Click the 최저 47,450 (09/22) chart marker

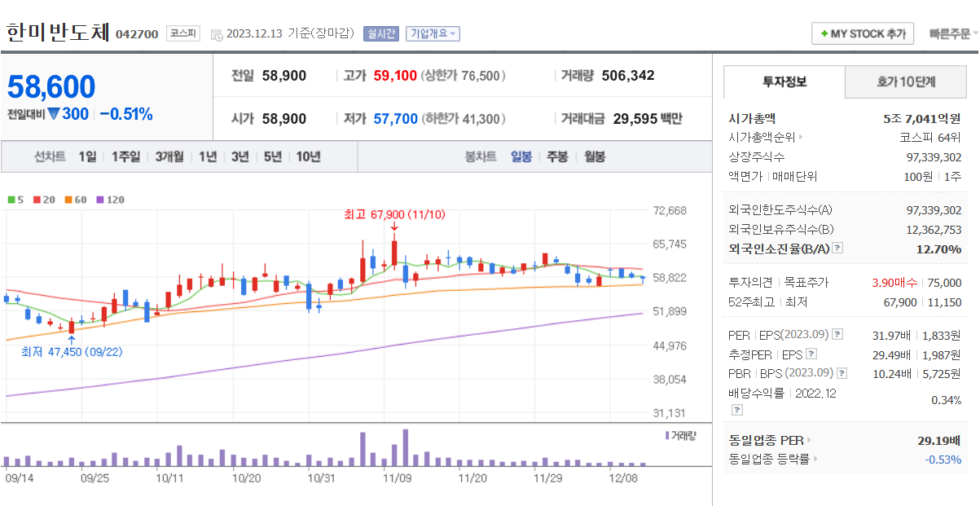(72, 351)
